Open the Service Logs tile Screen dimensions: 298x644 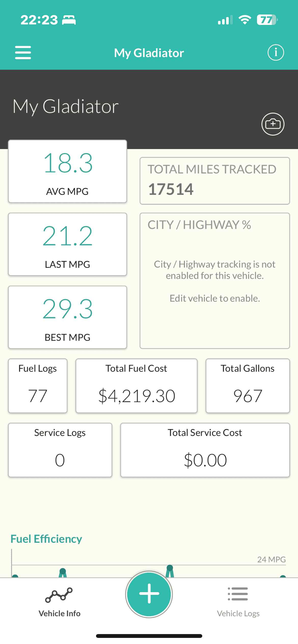60,450
